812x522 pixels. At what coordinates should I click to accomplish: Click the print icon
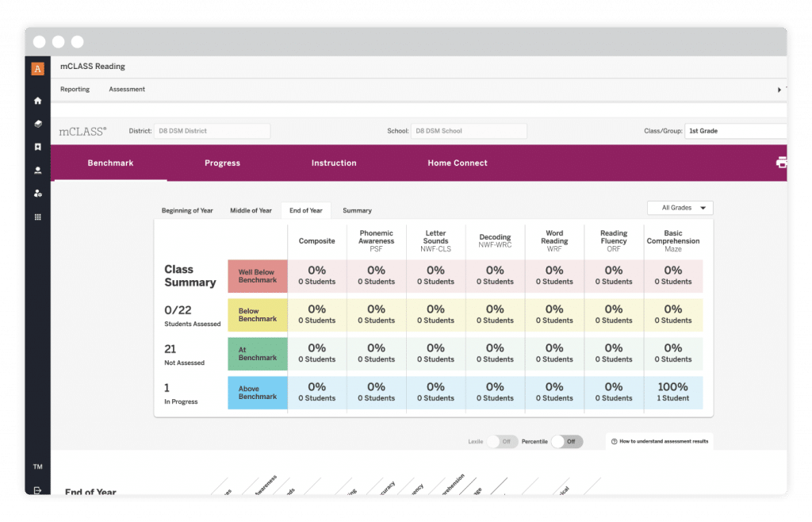[x=781, y=163]
